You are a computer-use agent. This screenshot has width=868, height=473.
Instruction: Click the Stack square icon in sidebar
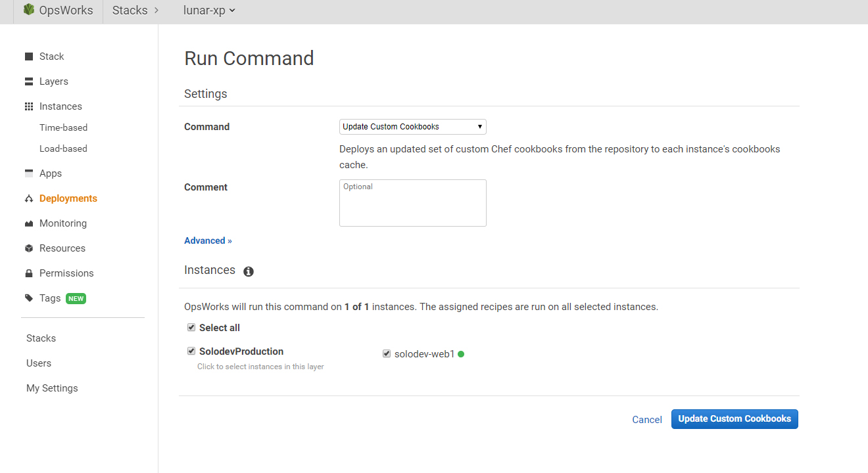[x=29, y=56]
